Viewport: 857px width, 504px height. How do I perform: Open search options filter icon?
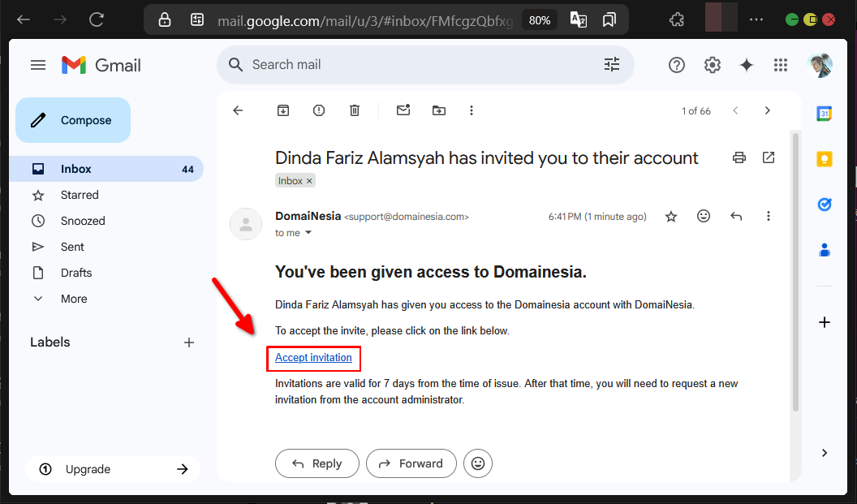(612, 64)
